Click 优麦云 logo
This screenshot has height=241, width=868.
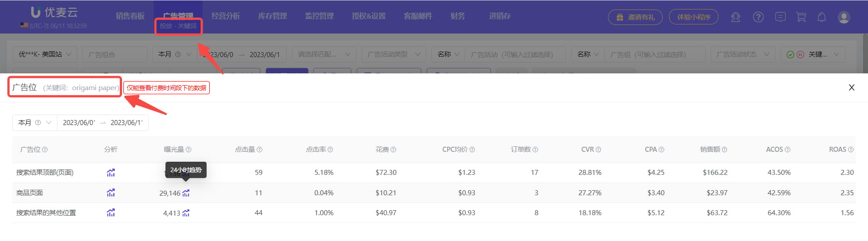click(x=54, y=12)
